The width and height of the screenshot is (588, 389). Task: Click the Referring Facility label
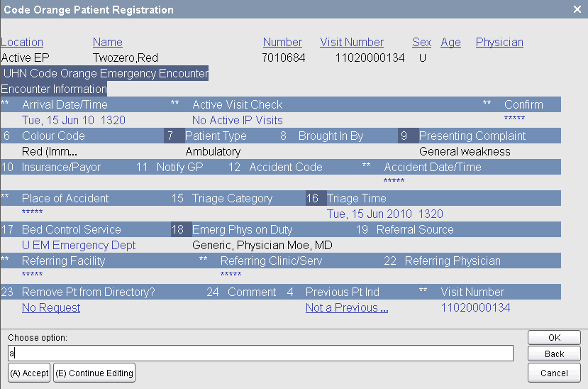(x=63, y=261)
